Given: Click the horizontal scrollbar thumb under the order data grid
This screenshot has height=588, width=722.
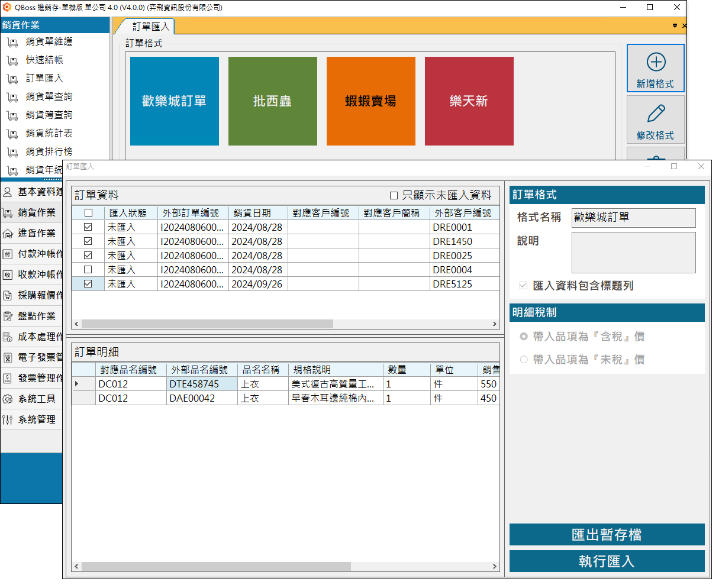Looking at the screenshot, I should 208,324.
